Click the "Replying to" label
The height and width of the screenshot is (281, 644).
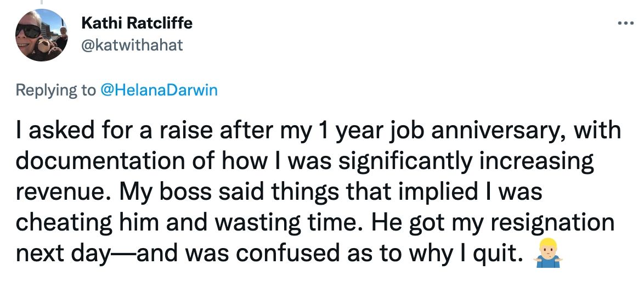click(x=55, y=90)
